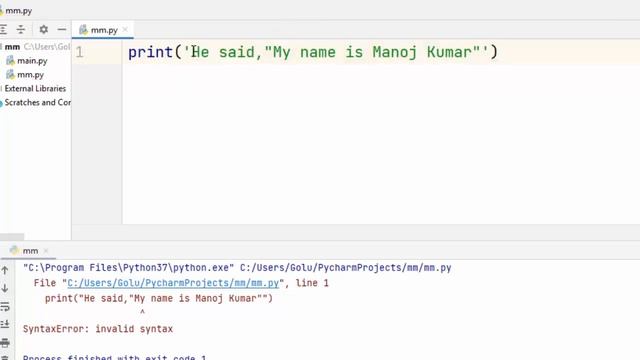Image resolution: width=640 pixels, height=360 pixels.
Task: Click SyntaxError: invalid syntax message
Action: coord(98,329)
